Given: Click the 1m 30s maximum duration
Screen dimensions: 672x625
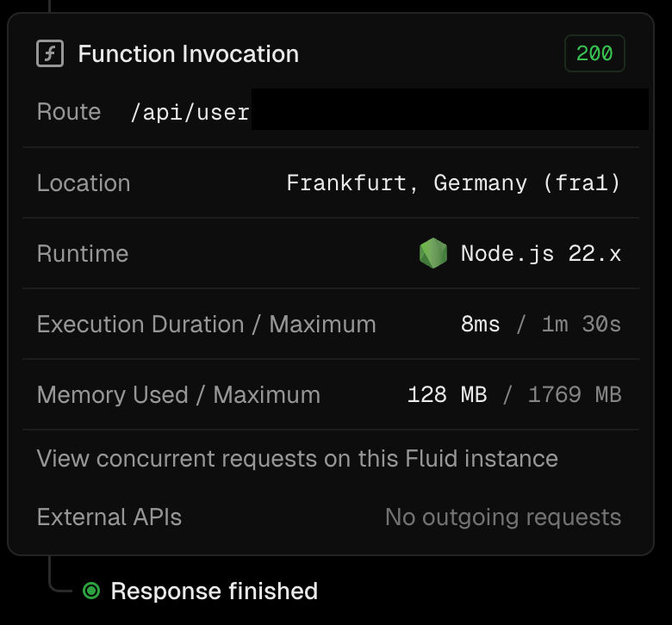Looking at the screenshot, I should tap(582, 325).
